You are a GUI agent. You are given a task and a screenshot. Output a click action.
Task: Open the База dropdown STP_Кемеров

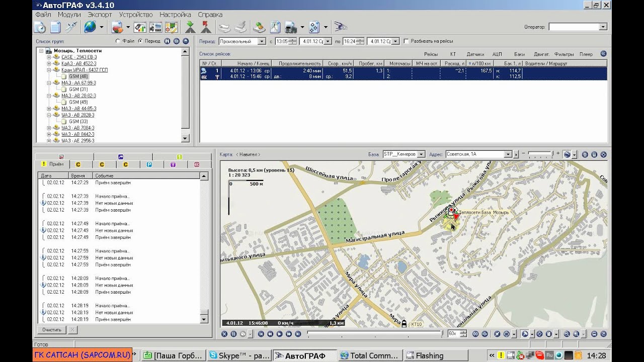[421, 154]
